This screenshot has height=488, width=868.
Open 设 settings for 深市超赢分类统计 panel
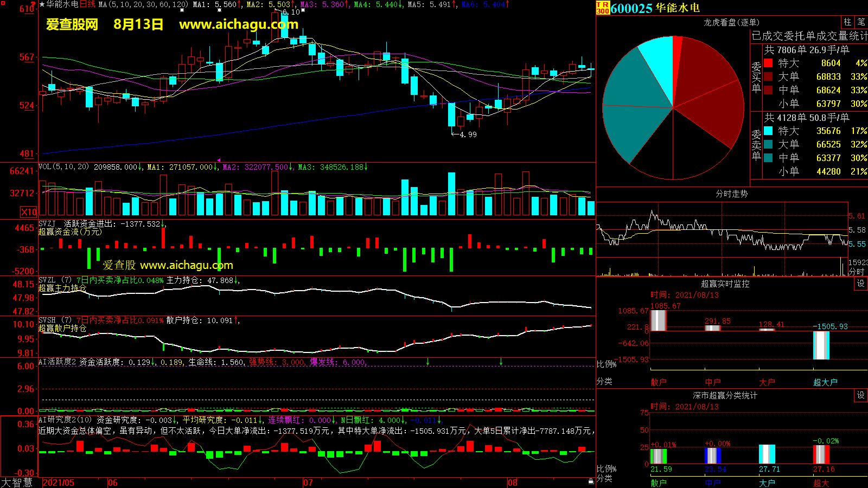[x=860, y=395]
